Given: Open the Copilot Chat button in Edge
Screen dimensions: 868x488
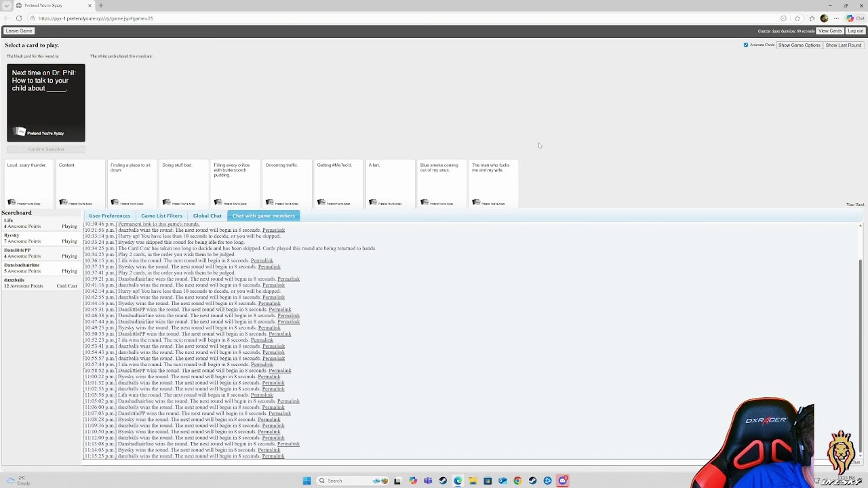Looking at the screenshot, I should 855,18.
